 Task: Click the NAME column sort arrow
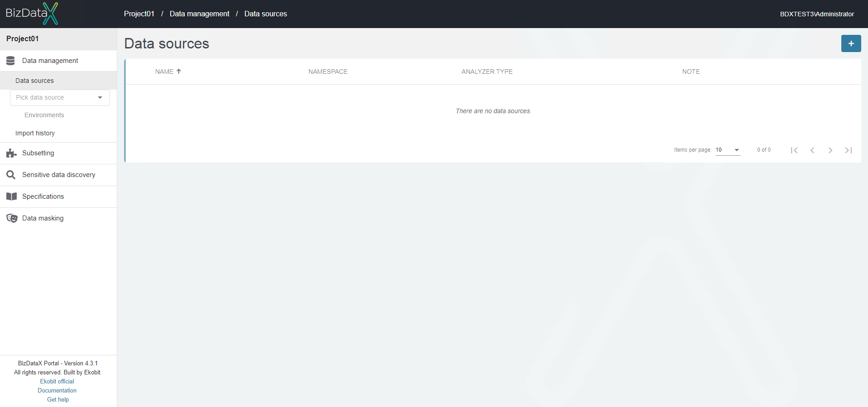pos(179,72)
